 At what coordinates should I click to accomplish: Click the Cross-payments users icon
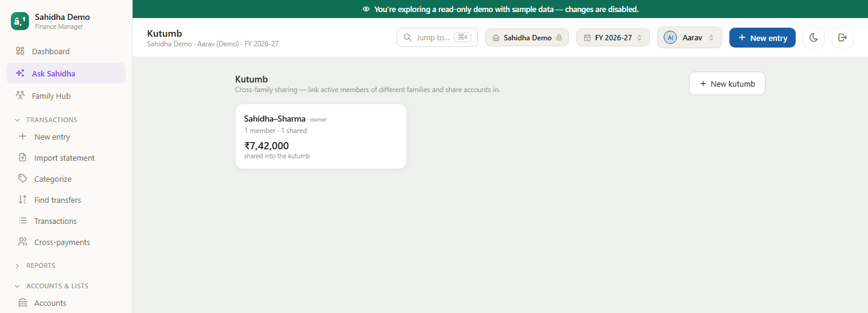[22, 242]
